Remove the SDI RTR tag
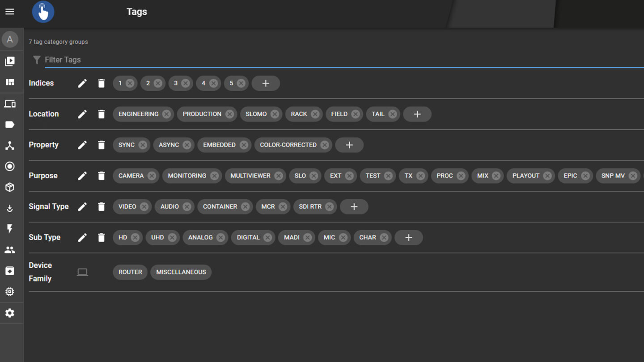 coord(330,206)
